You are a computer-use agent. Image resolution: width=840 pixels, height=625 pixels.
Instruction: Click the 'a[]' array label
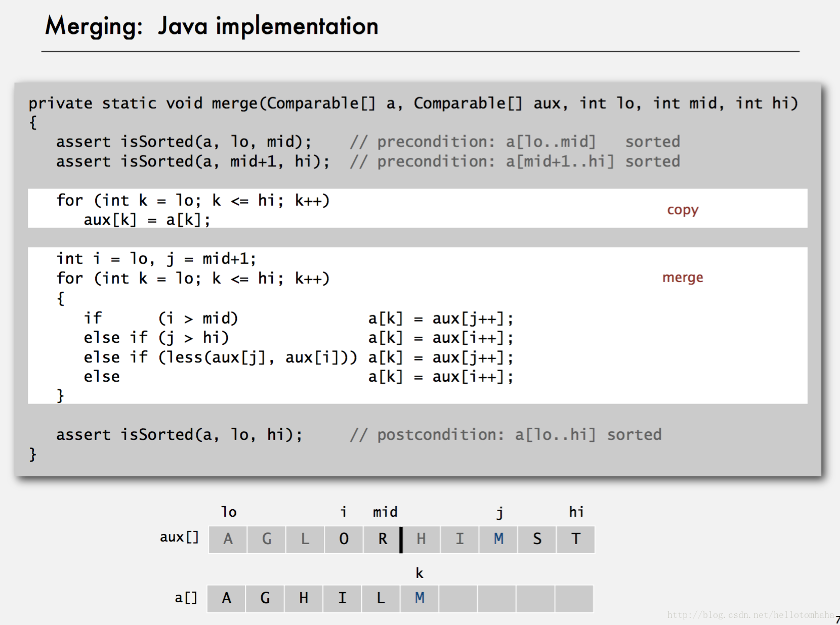pyautogui.click(x=186, y=598)
